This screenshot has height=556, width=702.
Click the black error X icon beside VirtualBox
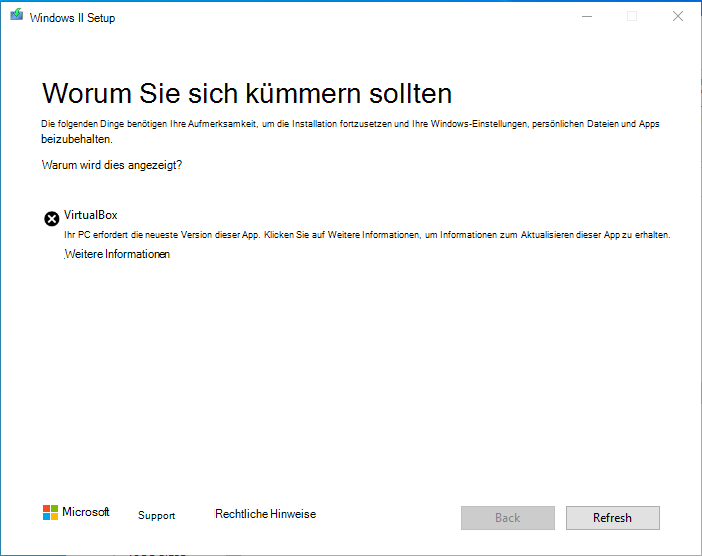(x=51, y=219)
